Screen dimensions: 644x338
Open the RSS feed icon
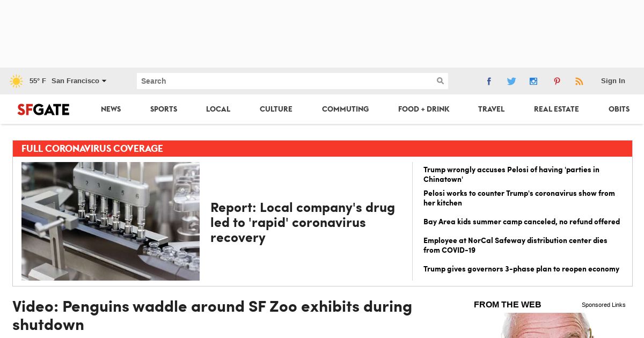pyautogui.click(x=579, y=81)
